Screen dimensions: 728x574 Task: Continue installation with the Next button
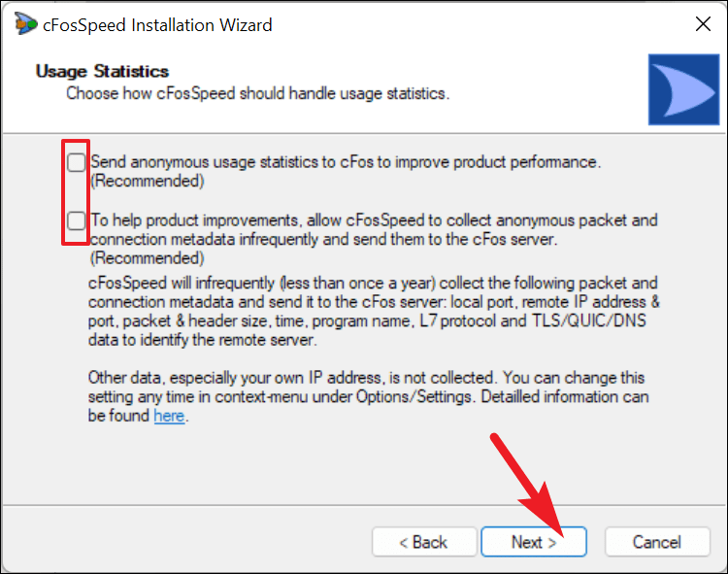tap(534, 542)
